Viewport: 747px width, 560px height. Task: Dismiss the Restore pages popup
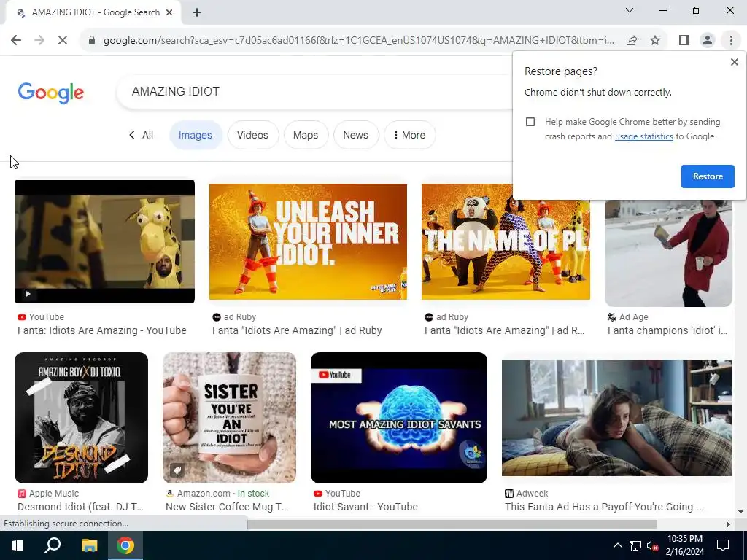pyautogui.click(x=735, y=62)
